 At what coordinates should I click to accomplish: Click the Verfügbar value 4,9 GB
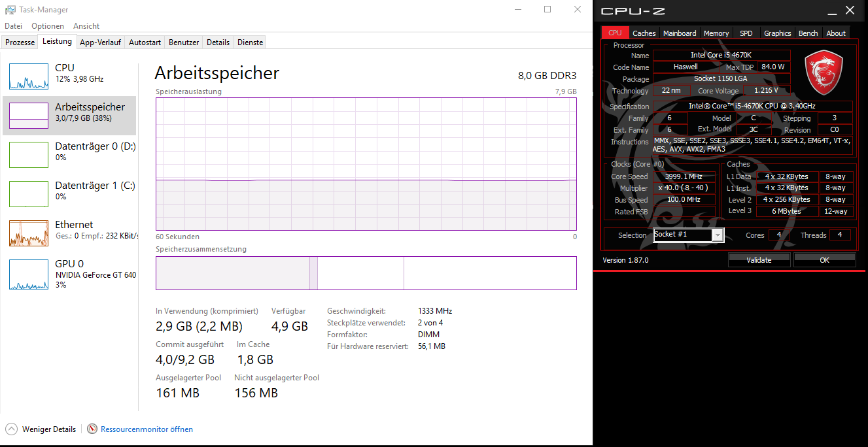tap(290, 326)
